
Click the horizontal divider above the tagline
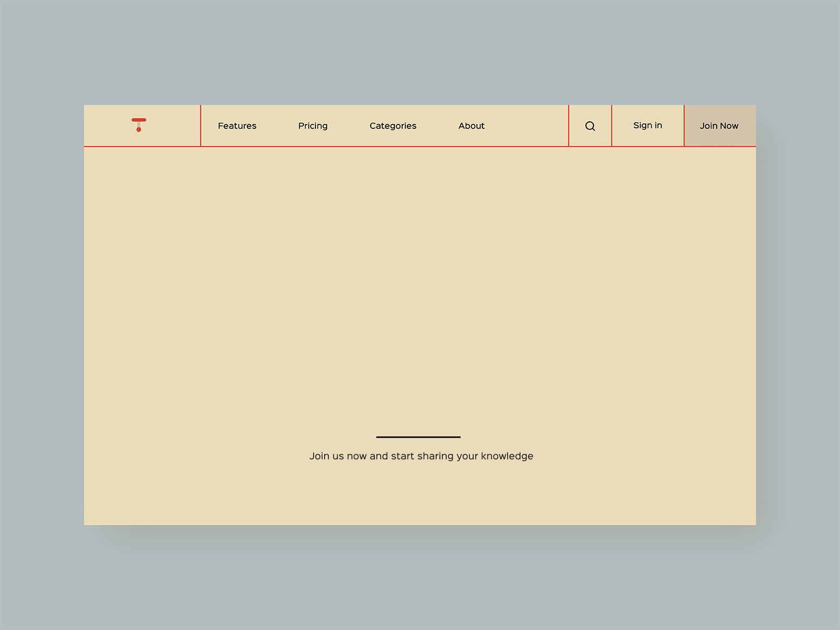[x=418, y=436]
